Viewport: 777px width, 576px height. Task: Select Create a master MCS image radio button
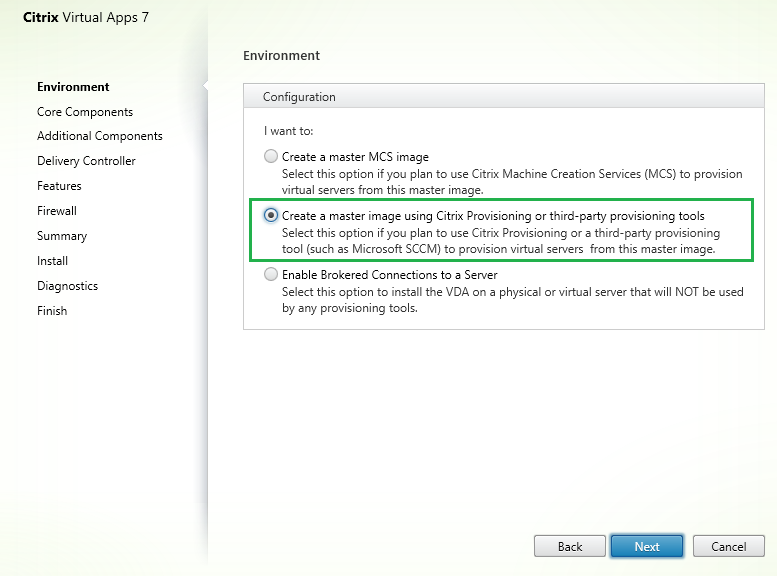coord(271,157)
